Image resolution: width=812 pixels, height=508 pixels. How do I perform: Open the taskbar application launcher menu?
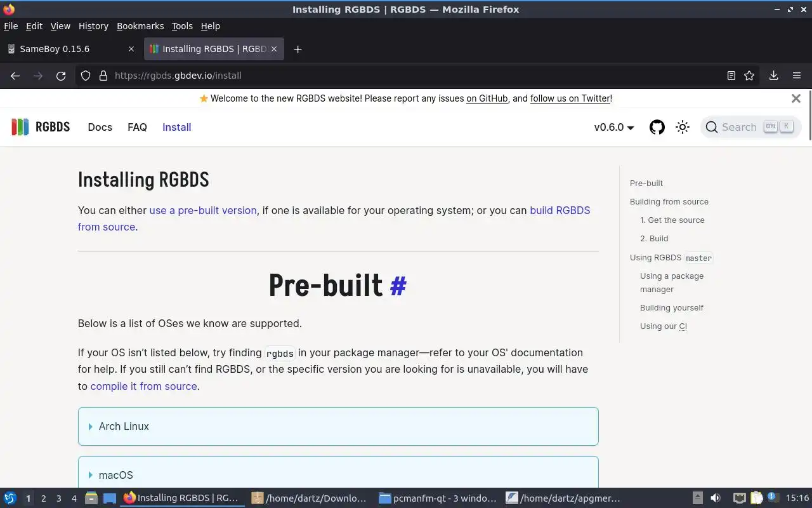10,498
